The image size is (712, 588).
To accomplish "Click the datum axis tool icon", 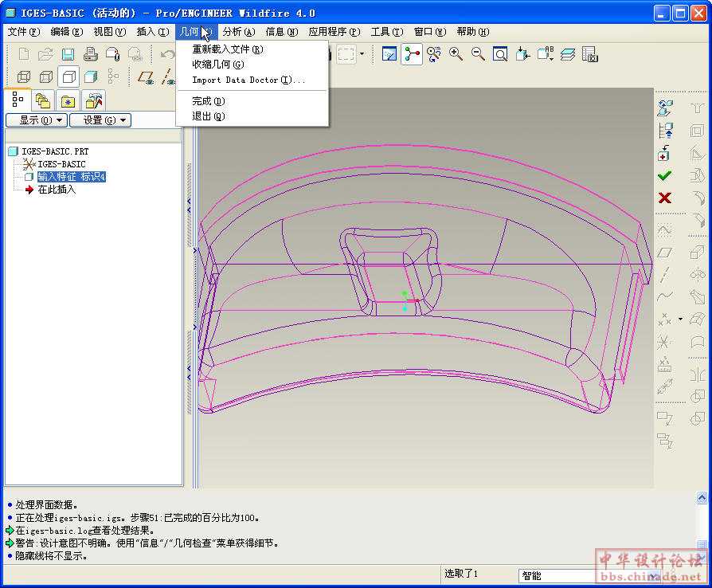I will (x=665, y=274).
